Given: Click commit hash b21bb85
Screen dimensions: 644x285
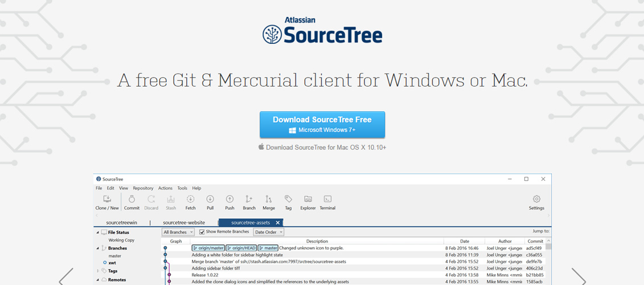Looking at the screenshot, I should (535, 275).
